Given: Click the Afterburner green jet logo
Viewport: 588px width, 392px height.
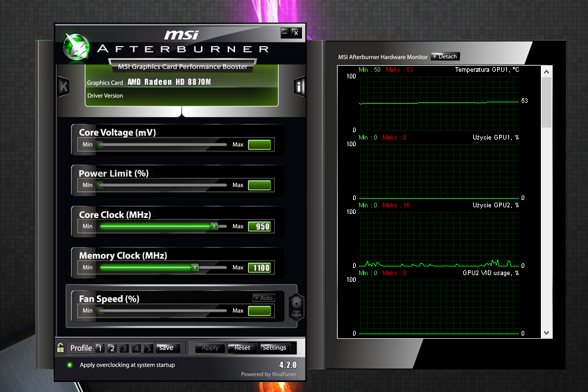Looking at the screenshot, I should [77, 47].
